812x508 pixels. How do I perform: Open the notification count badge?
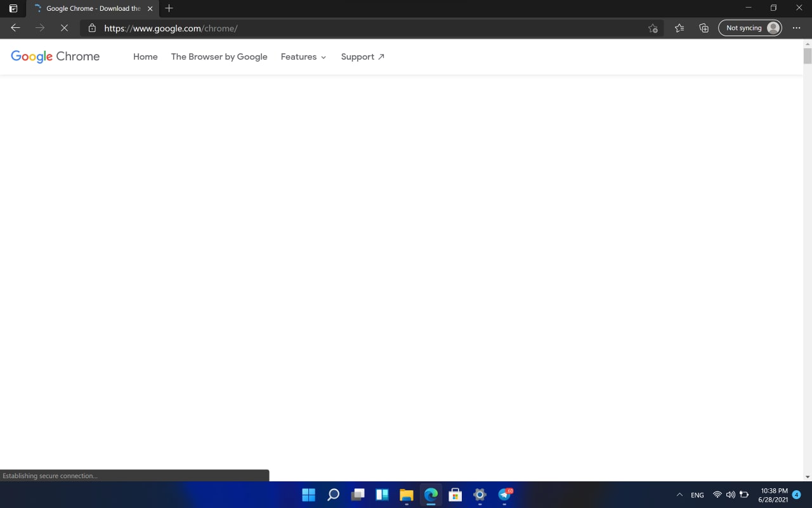pos(797,495)
